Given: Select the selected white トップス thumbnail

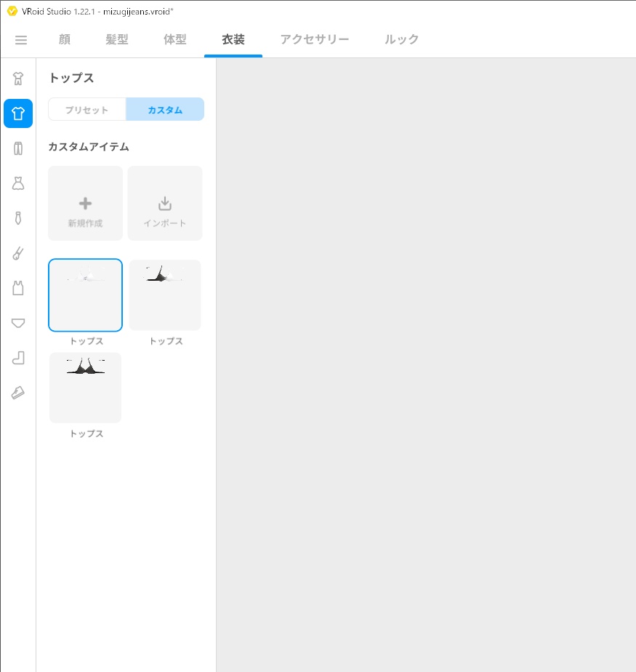Looking at the screenshot, I should click(x=85, y=295).
